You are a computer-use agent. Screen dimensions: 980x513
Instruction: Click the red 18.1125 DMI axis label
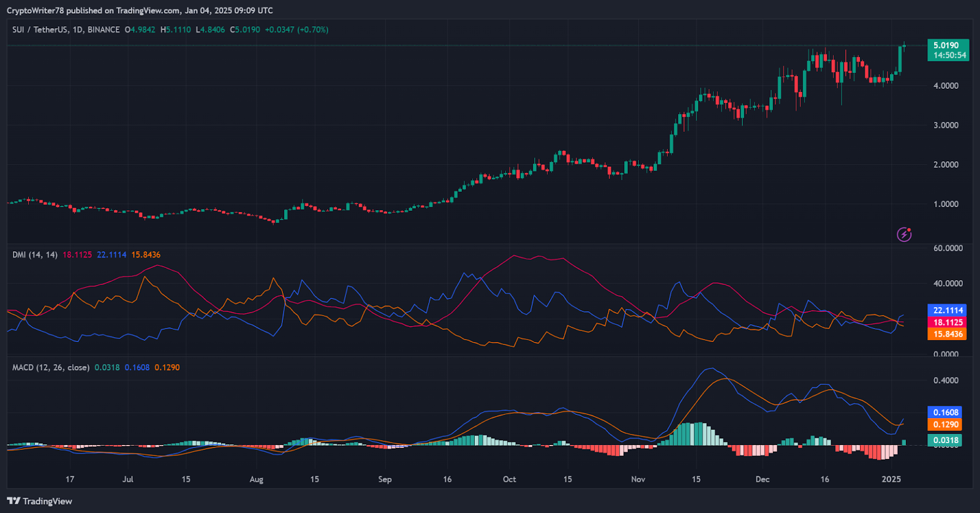coord(948,322)
